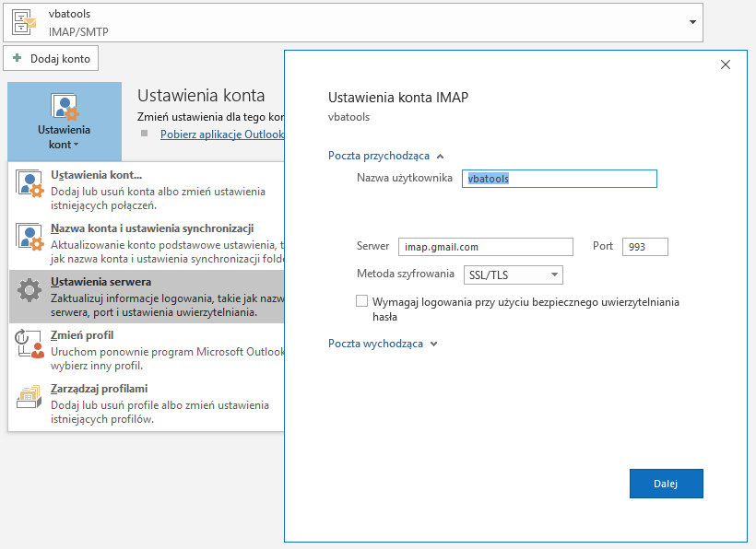
Task: Open the Zarządzaj profilami menu item
Action: (x=147, y=403)
